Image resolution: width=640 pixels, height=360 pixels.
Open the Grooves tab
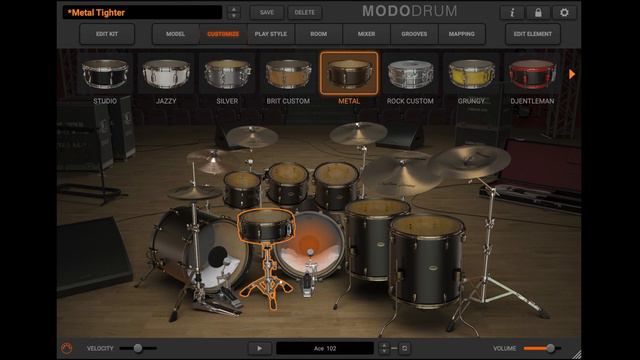(414, 34)
